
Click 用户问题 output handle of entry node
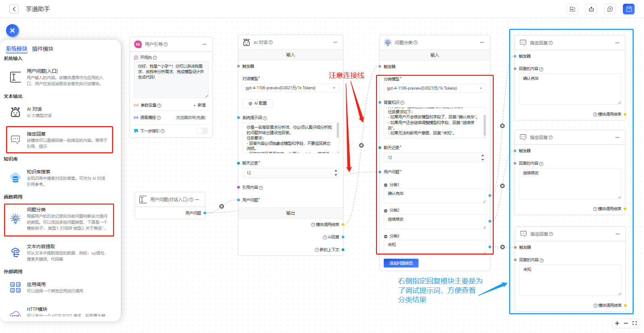point(205,213)
